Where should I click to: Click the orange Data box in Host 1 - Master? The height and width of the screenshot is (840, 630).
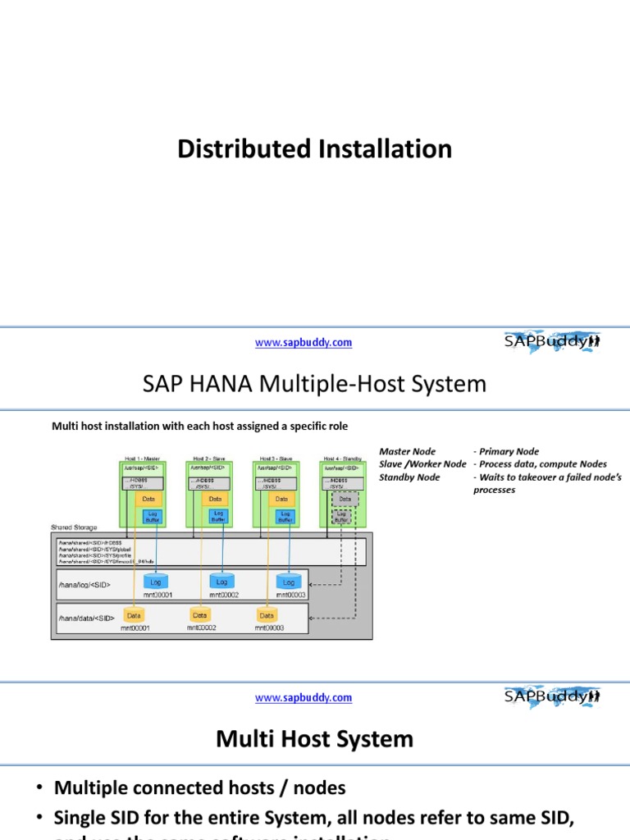[148, 500]
